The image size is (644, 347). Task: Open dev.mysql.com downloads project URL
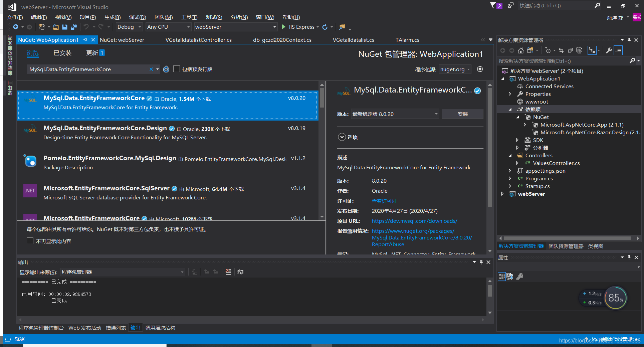415,221
